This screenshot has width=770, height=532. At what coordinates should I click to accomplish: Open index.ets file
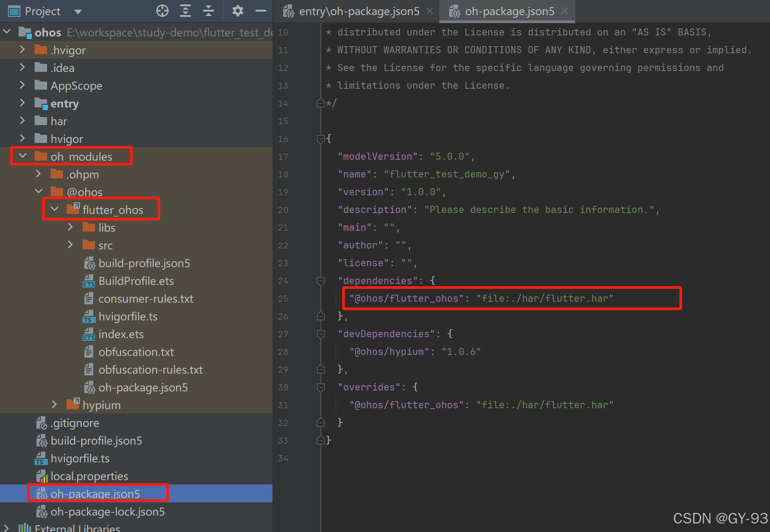pos(121,334)
